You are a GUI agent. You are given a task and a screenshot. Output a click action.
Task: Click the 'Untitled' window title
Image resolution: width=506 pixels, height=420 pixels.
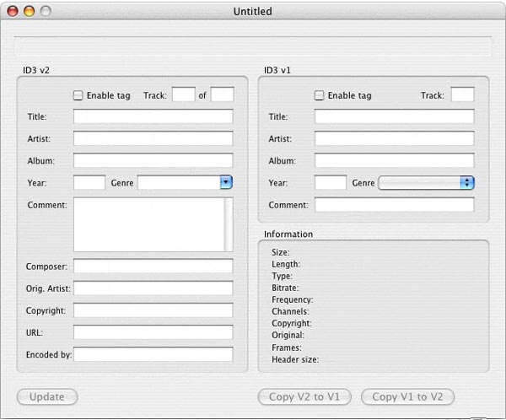pos(253,11)
